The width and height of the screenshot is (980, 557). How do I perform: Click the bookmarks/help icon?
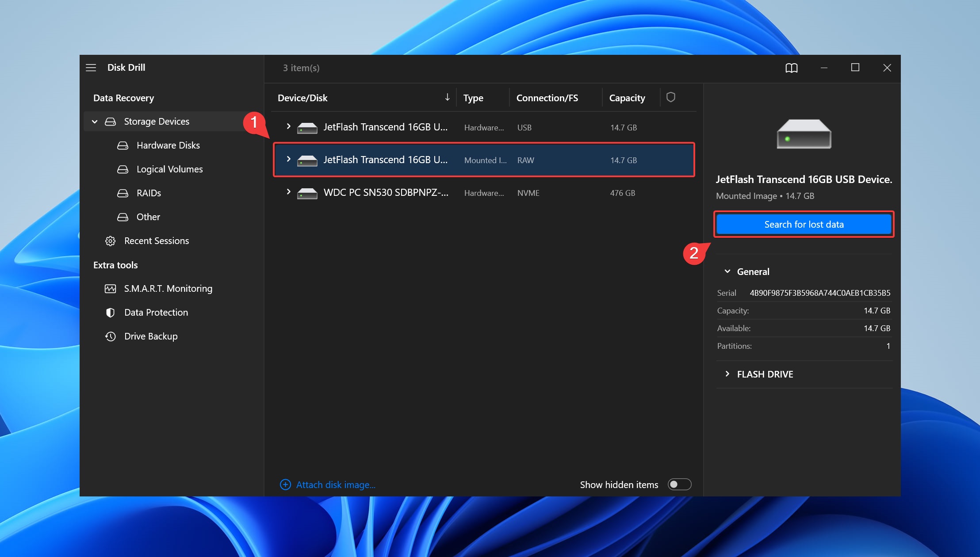792,67
